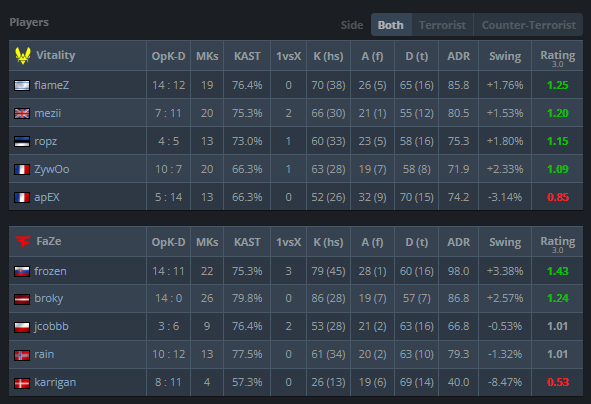Sort FaZe table by KAST column

(x=247, y=242)
